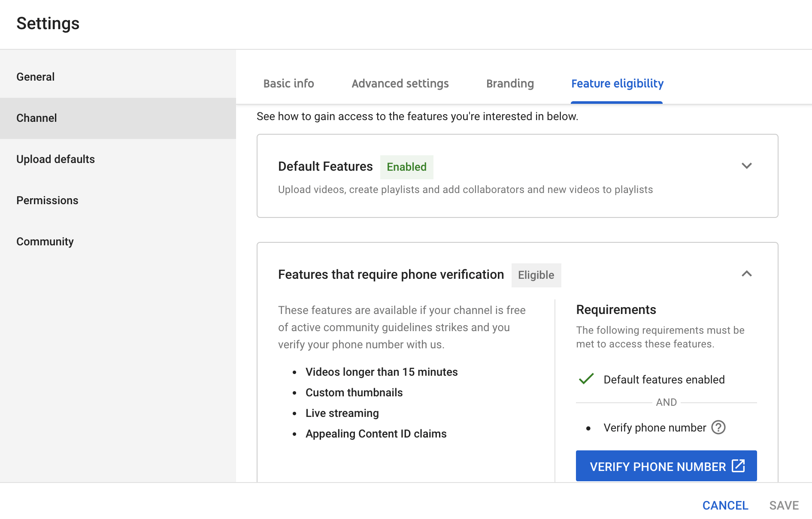Click 'See how to gain access' description text
The height and width of the screenshot is (519, 812).
(418, 116)
